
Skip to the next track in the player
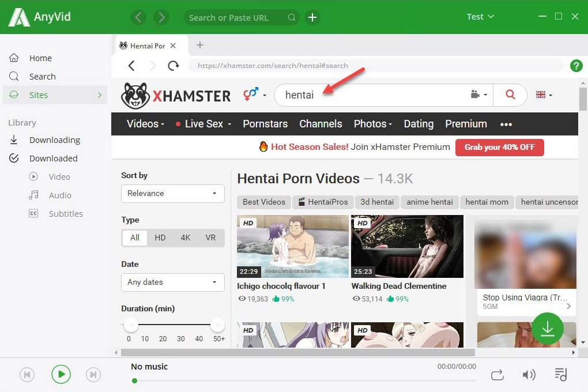tap(93, 374)
